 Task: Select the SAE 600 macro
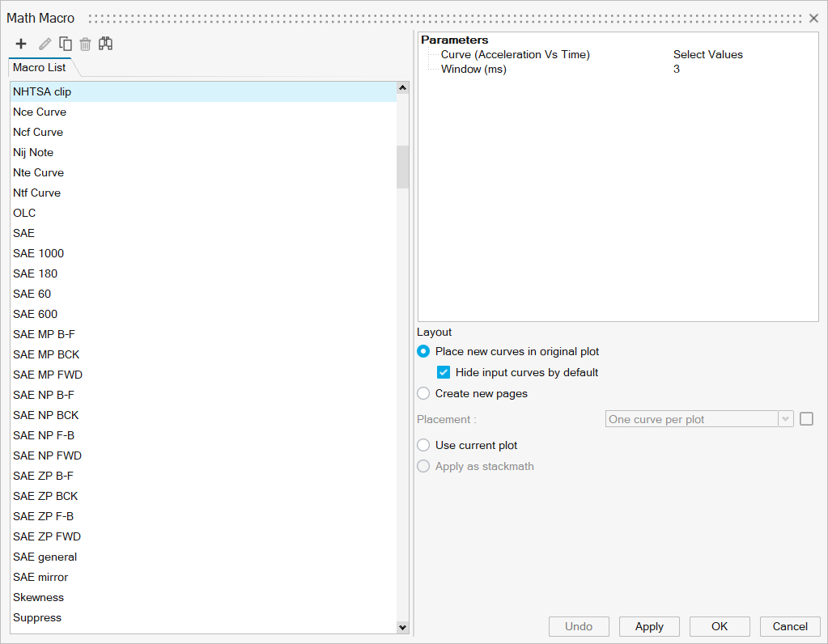pos(203,314)
